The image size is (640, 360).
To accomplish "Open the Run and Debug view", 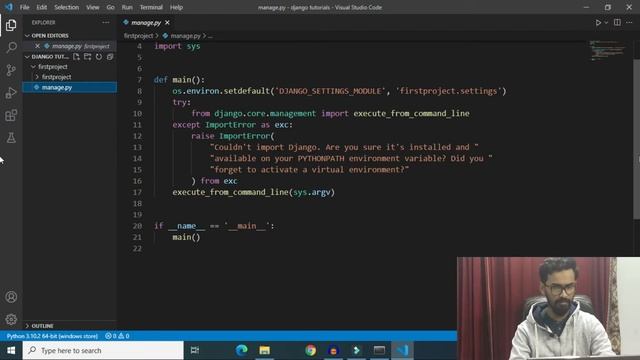I will coord(11,93).
